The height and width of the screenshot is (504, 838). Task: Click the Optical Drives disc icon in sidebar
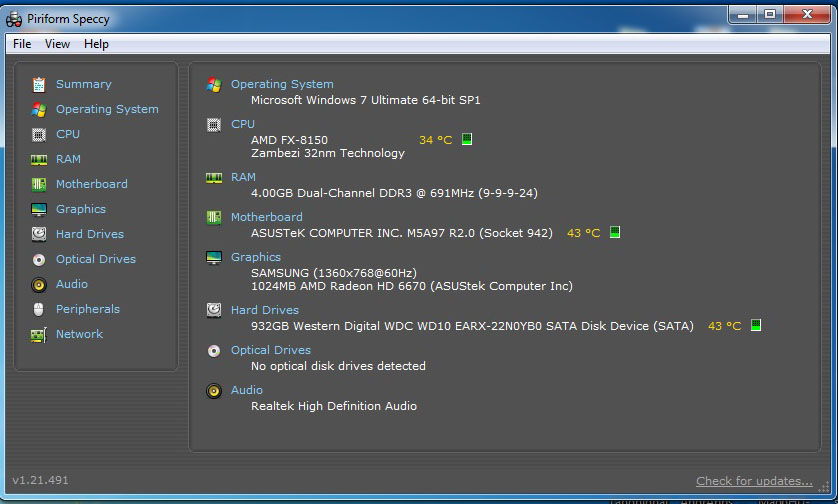39,260
